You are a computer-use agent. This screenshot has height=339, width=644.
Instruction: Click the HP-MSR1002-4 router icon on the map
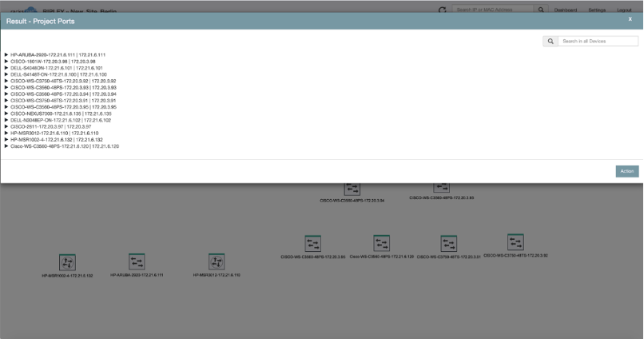click(x=67, y=262)
